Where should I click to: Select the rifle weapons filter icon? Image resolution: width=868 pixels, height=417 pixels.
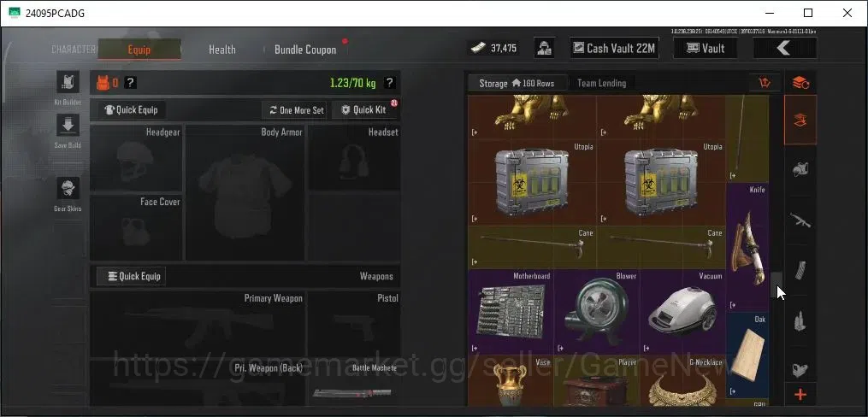tap(800, 220)
